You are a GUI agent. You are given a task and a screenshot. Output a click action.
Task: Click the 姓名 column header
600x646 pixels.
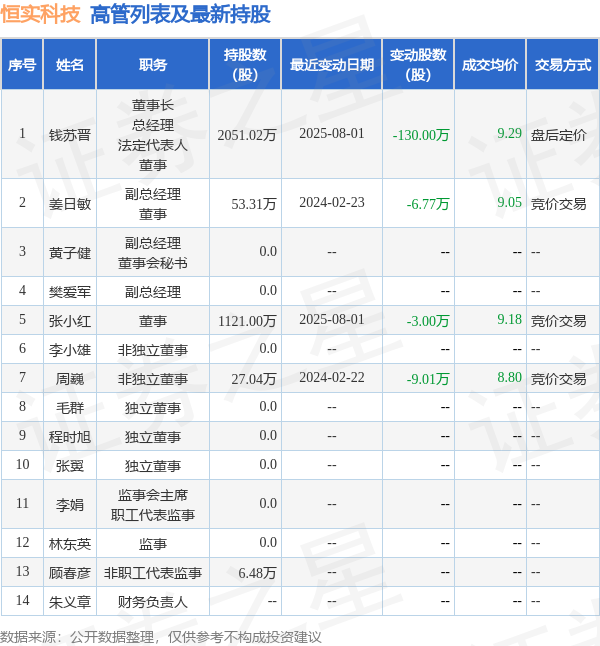pyautogui.click(x=70, y=65)
